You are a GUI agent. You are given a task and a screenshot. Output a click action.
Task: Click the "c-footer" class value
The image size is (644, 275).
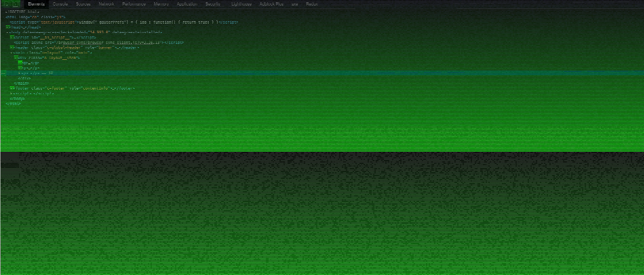(x=55, y=88)
